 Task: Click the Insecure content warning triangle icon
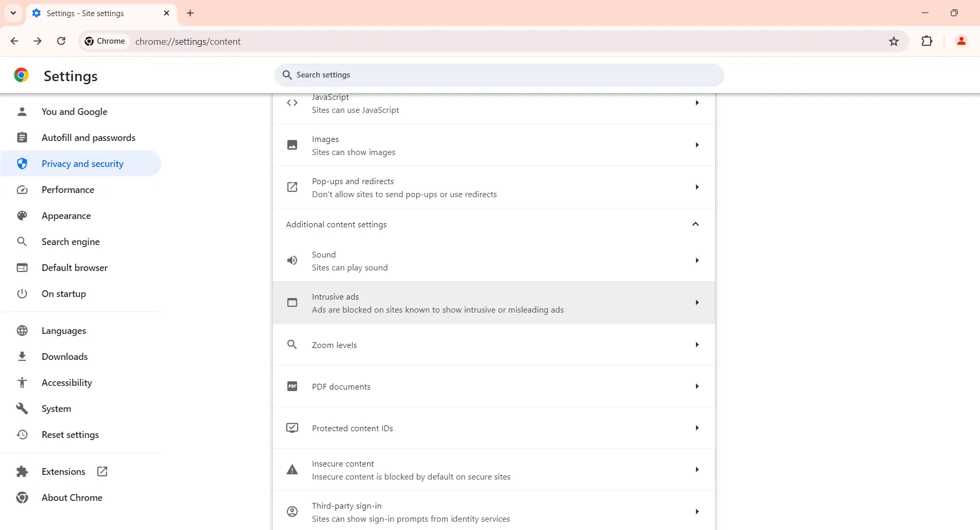click(292, 470)
